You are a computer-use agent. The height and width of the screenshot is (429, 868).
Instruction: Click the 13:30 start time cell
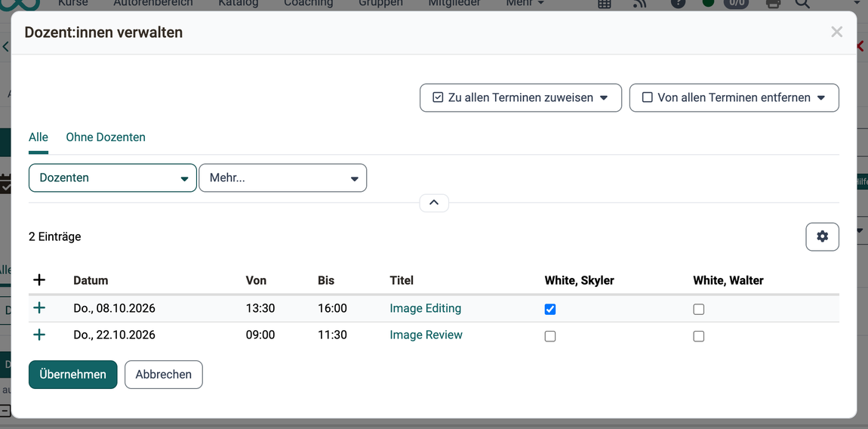click(260, 308)
